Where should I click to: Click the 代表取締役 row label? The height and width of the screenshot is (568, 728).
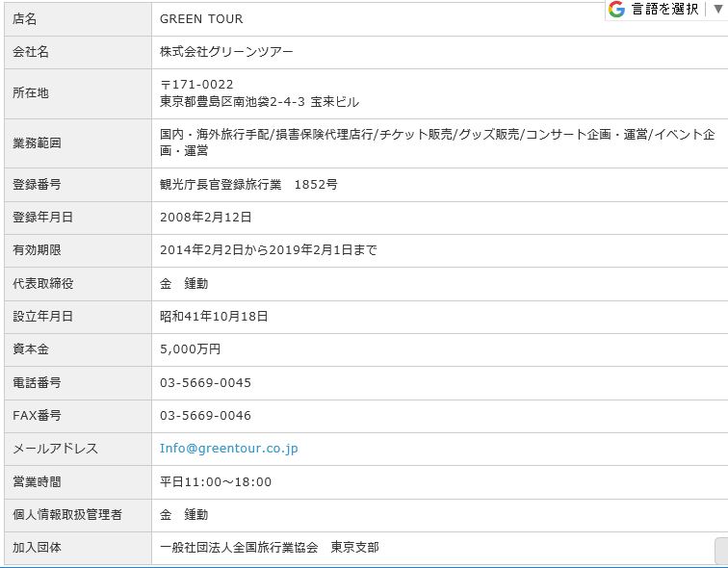coord(42,284)
